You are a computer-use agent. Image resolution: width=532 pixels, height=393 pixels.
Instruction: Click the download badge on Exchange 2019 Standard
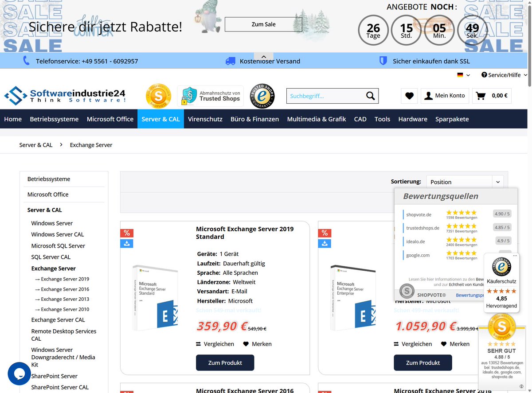127,243
